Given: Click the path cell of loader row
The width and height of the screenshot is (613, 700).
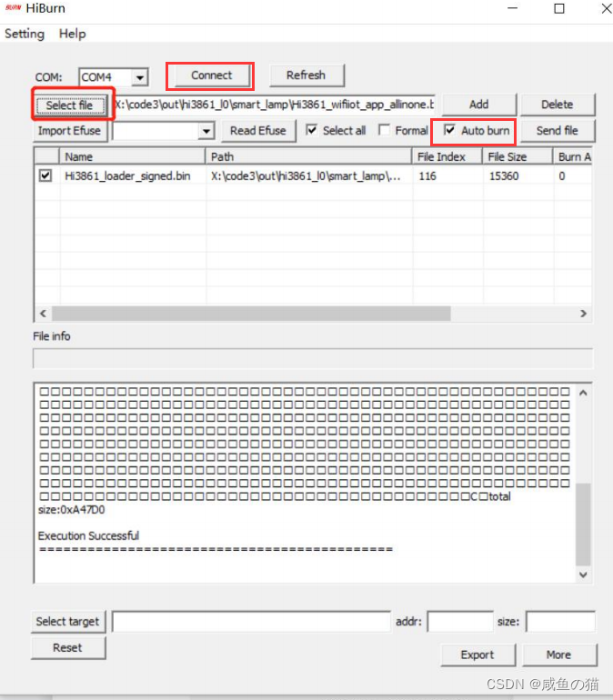Looking at the screenshot, I should [x=306, y=175].
